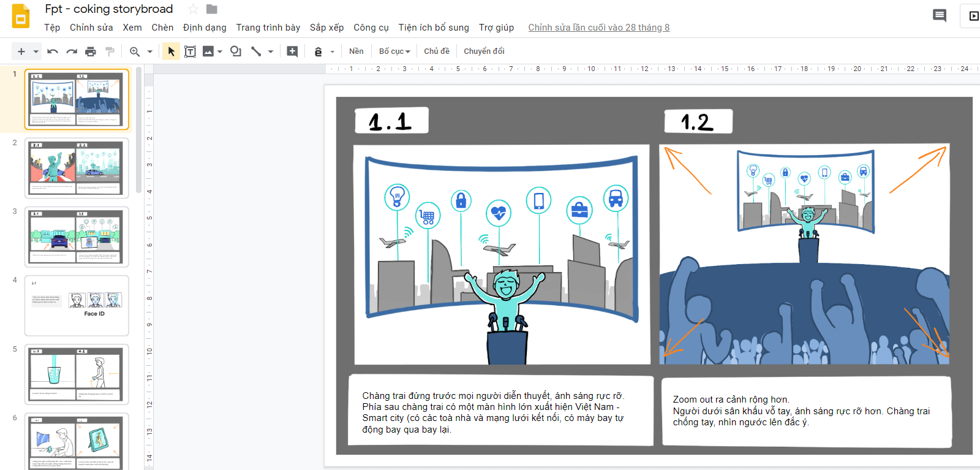Click the document title Fpt - coking storybroad
The width and height of the screenshot is (980, 470).
click(x=109, y=9)
